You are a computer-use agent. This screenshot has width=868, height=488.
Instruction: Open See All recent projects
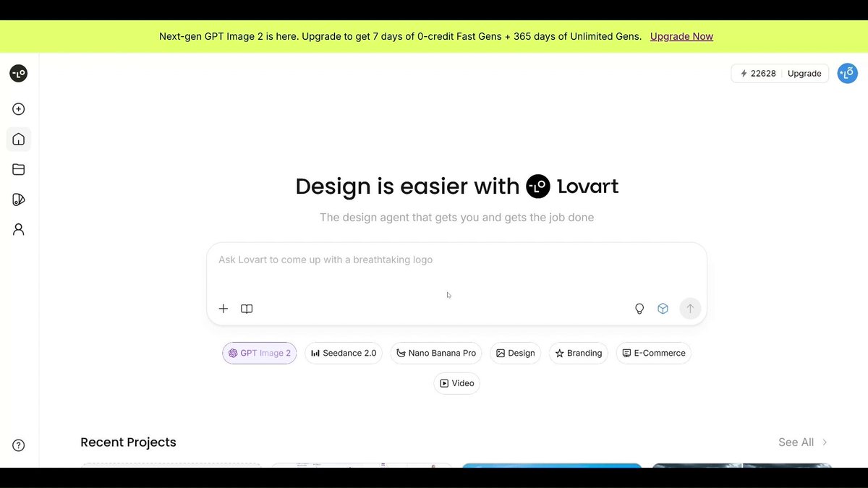point(796,442)
